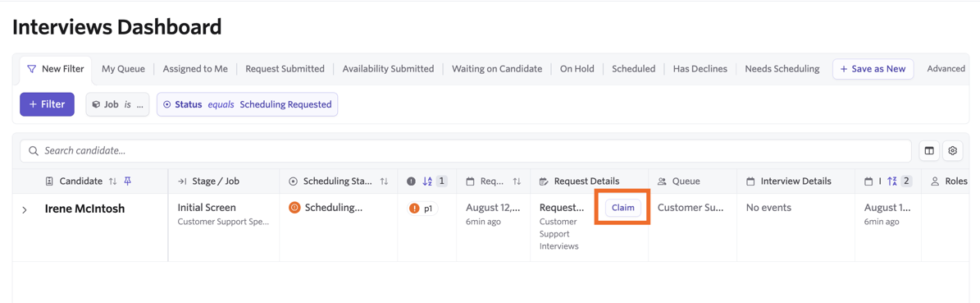
Task: Open Advanced filter options
Action: tap(946, 69)
